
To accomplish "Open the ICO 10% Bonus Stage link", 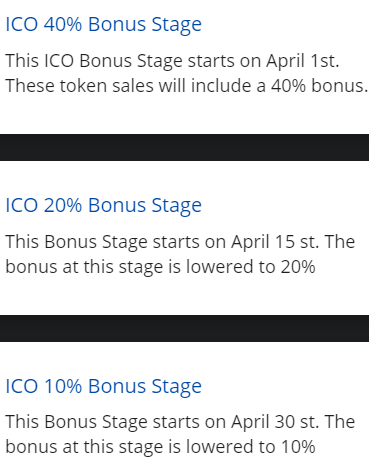I will [x=103, y=387].
